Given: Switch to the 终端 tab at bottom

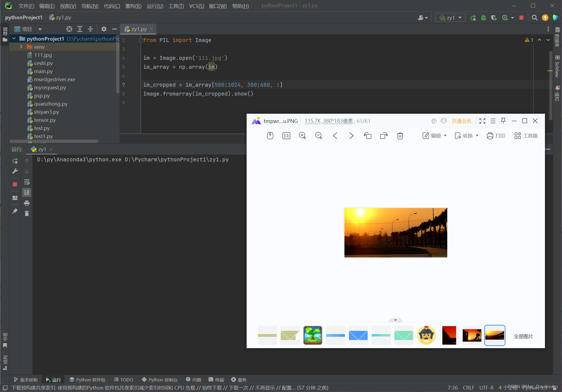Looking at the screenshot, I should [216, 380].
